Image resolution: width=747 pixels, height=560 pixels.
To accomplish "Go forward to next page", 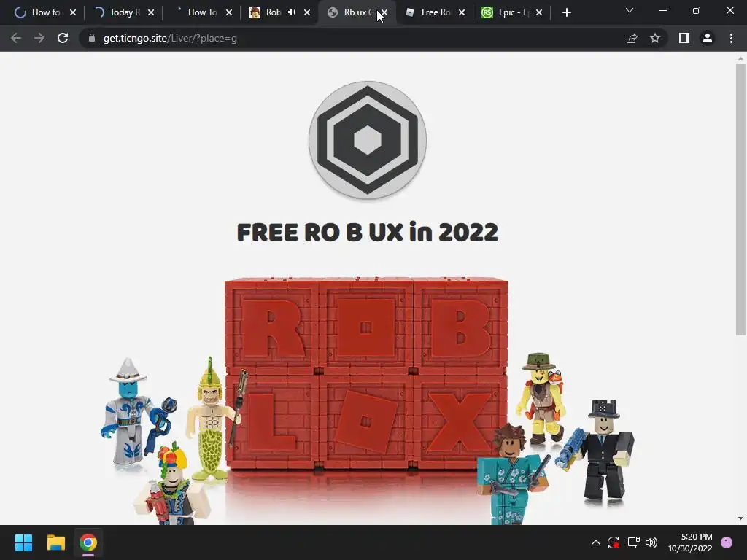I will click(x=39, y=38).
